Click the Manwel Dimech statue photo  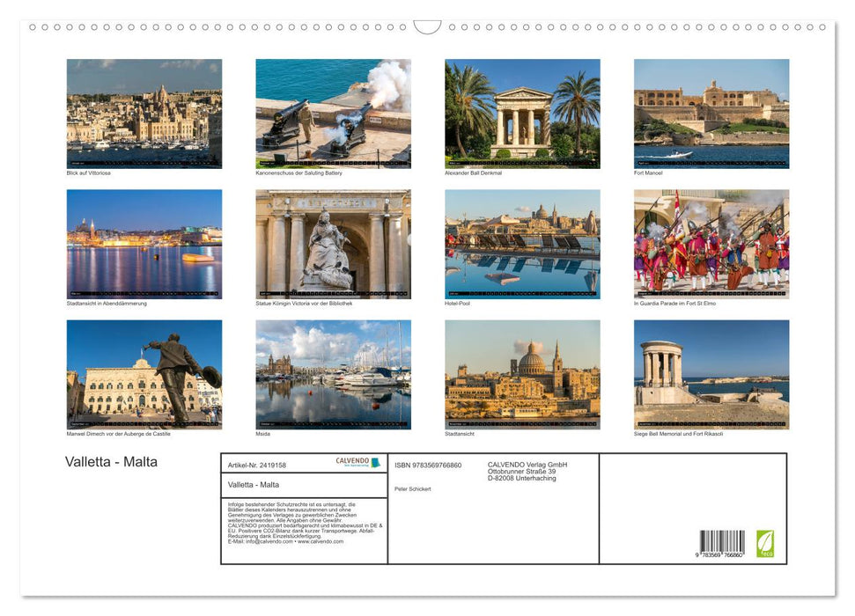point(144,375)
